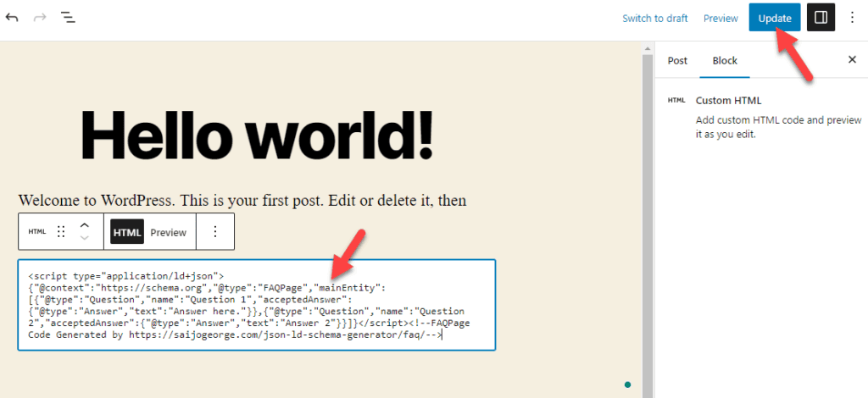
Task: Click inside the HTML code text area
Action: (257, 305)
